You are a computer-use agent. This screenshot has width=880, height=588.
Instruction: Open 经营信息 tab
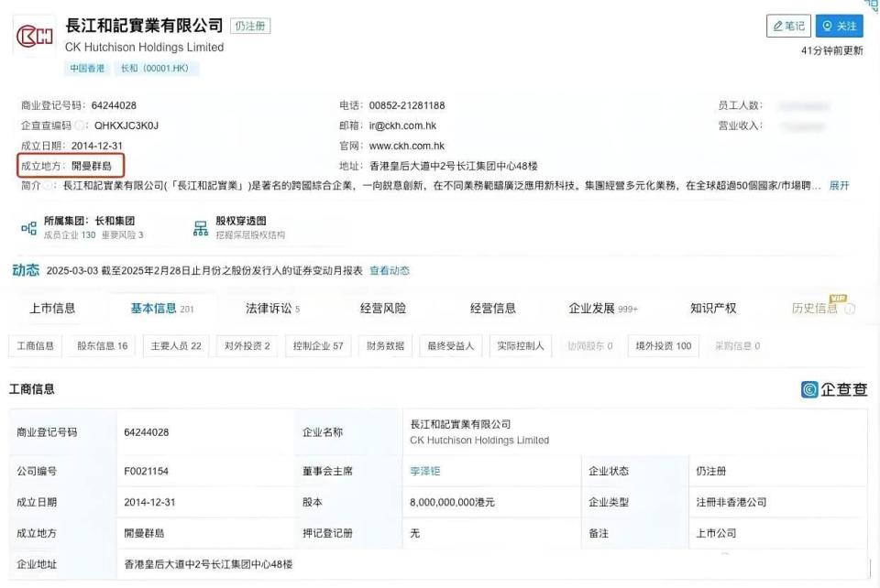(493, 309)
